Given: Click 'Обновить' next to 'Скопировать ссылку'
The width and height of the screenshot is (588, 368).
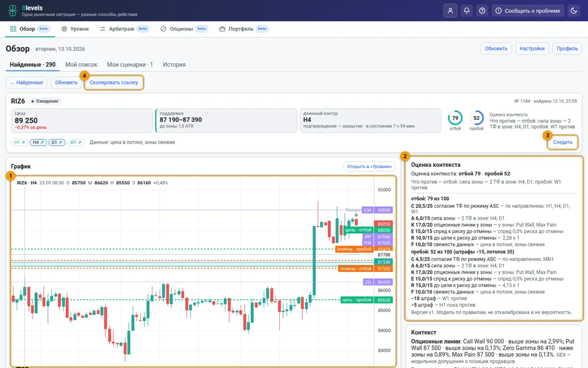Looking at the screenshot, I should click(x=66, y=82).
